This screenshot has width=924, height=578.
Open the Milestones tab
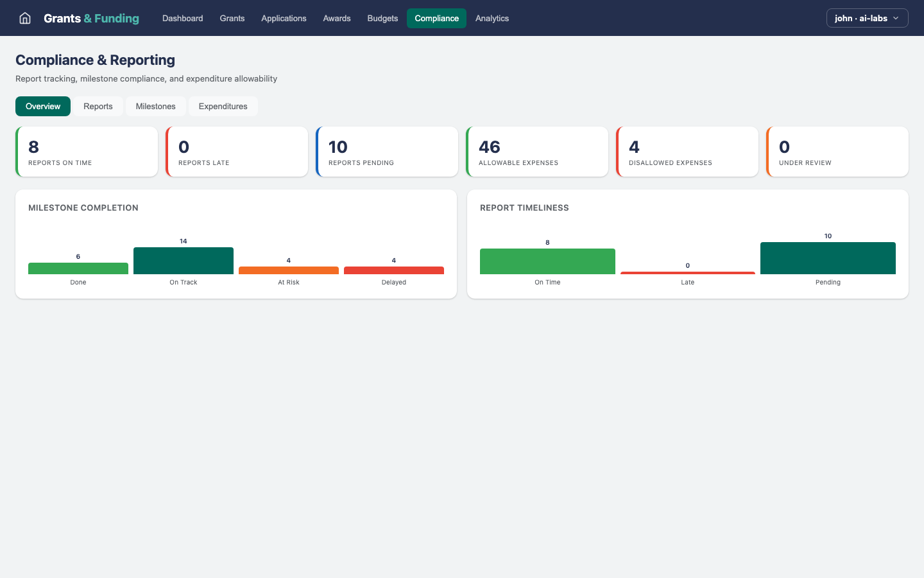pyautogui.click(x=155, y=106)
